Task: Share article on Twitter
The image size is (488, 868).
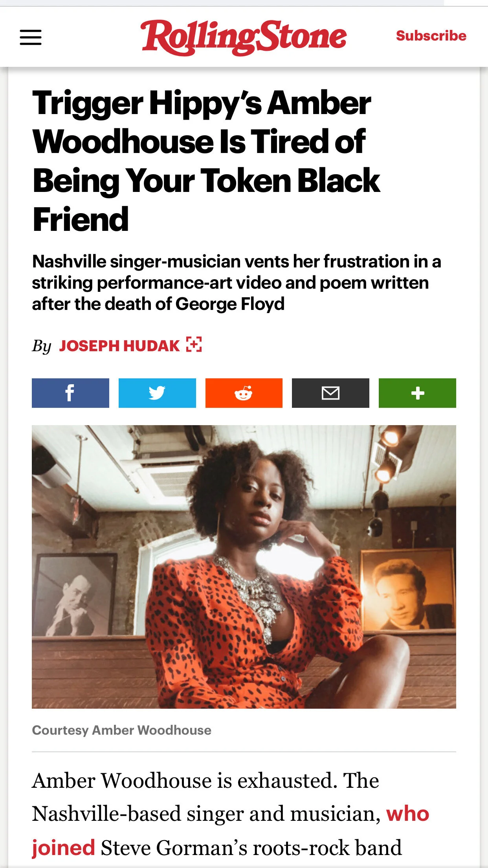Action: (157, 393)
